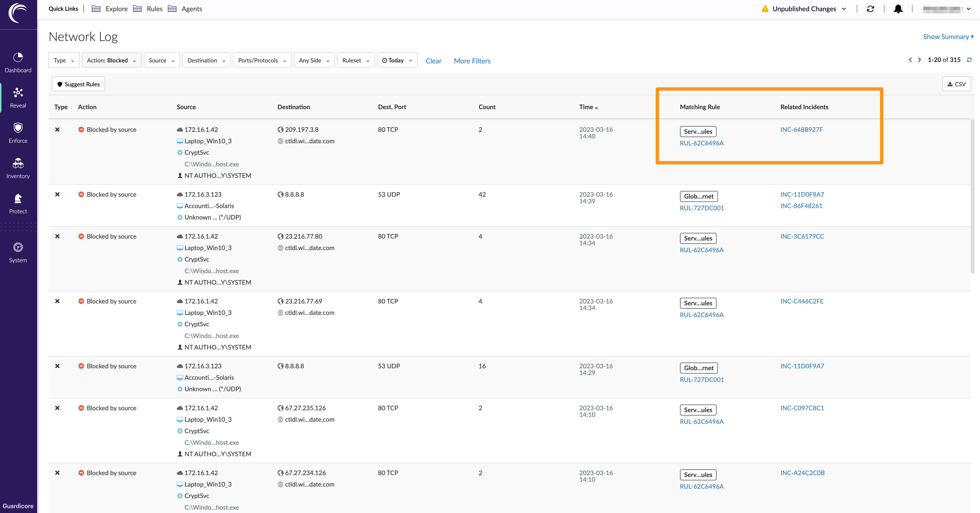The image size is (980, 513).
Task: Click the Guardicore logo at top left
Action: [x=18, y=13]
